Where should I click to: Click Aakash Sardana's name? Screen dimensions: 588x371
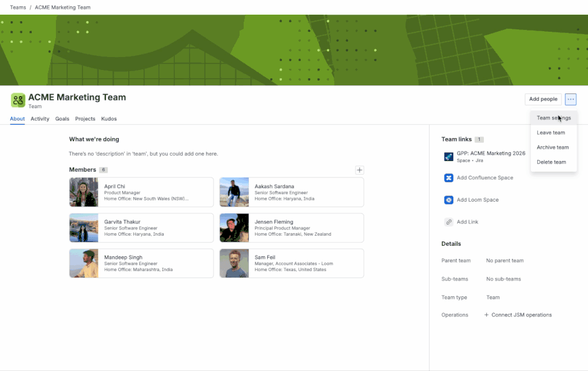tap(274, 186)
